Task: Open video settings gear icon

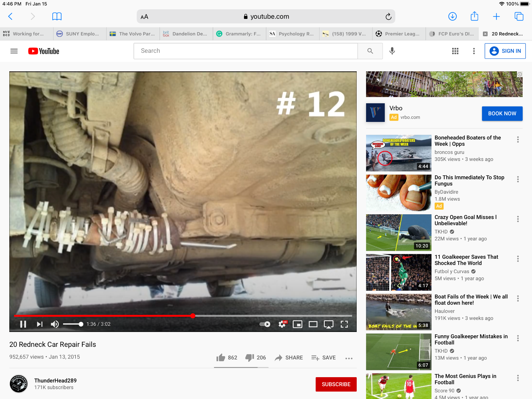Action: click(x=282, y=324)
